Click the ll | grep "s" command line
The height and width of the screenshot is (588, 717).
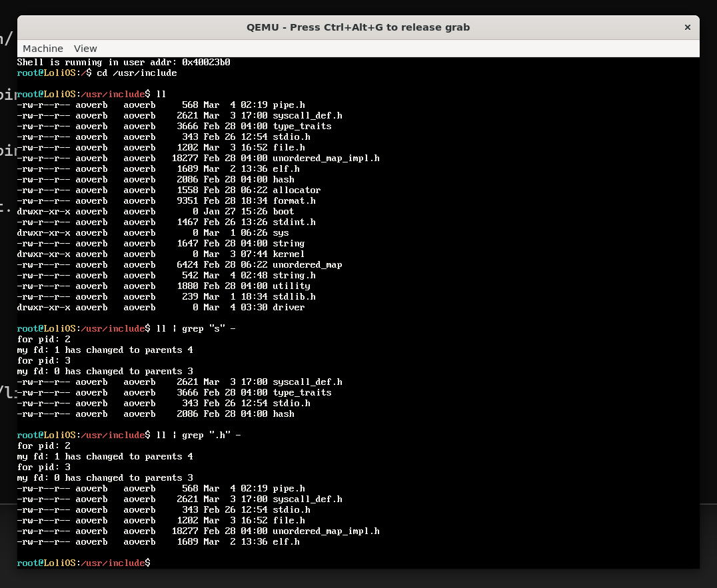point(195,328)
